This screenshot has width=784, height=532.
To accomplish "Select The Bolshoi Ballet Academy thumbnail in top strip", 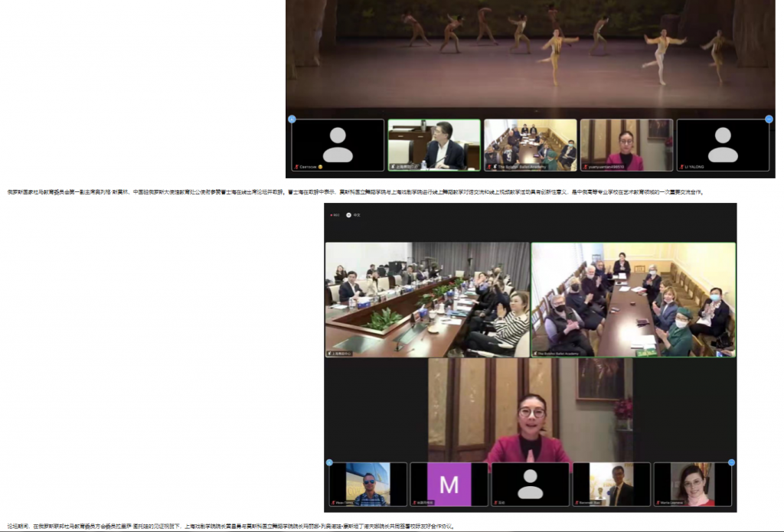I will 530,145.
